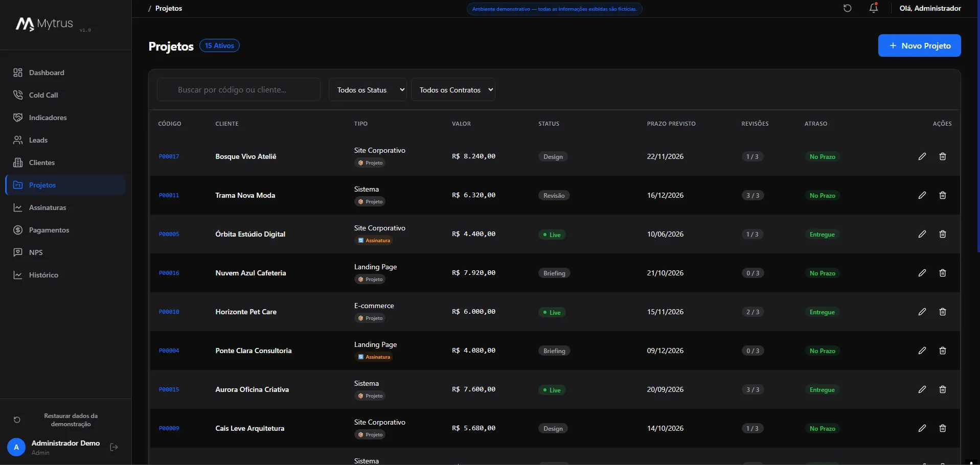Click the Novo Projeto button
The height and width of the screenshot is (465, 980).
point(920,45)
